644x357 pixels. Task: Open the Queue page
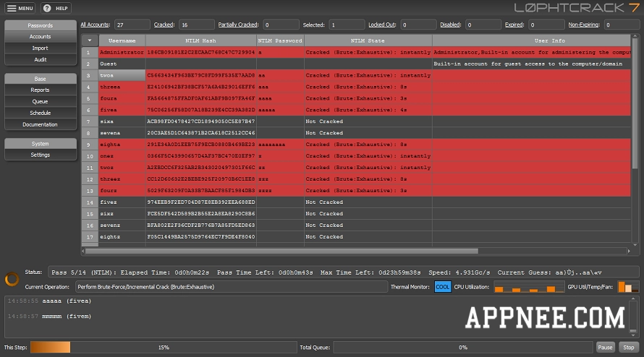click(41, 101)
